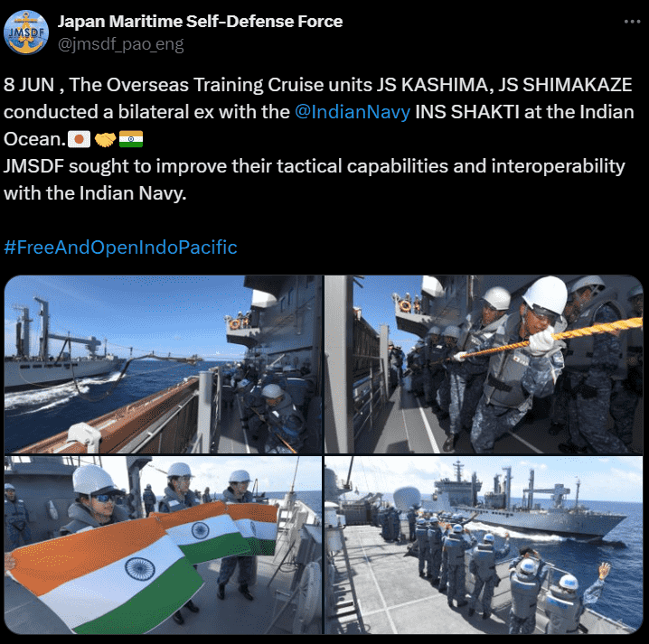Viewport: 649px width, 644px height.
Task: Click the Japan Maritime Self-Defense Force name
Action: [200, 22]
